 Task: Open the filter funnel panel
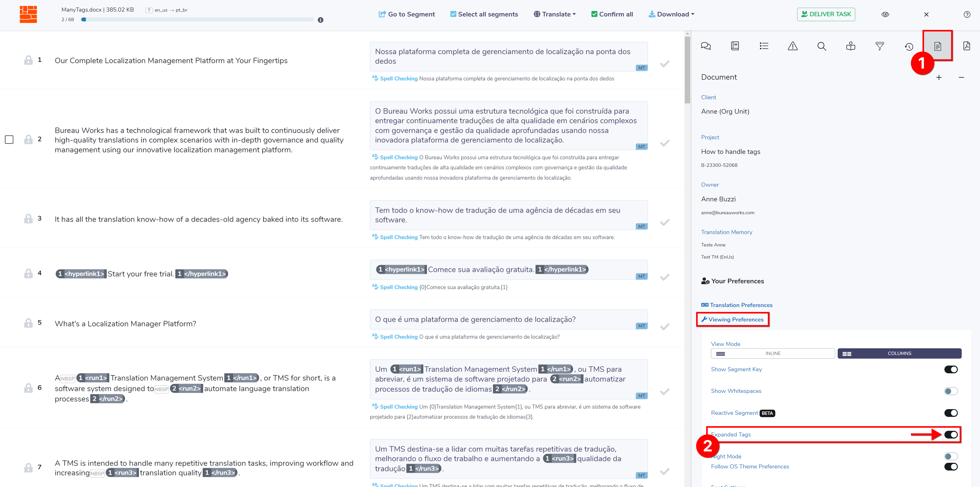click(879, 46)
